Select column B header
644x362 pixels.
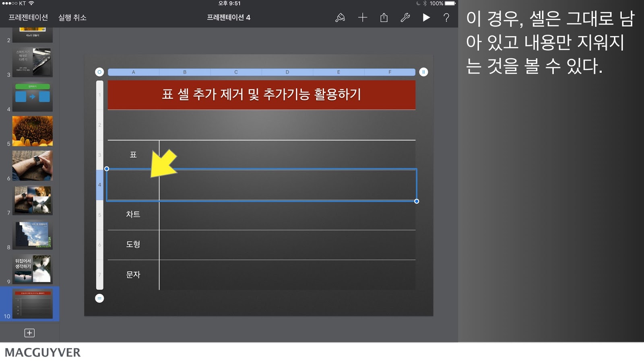[185, 72]
